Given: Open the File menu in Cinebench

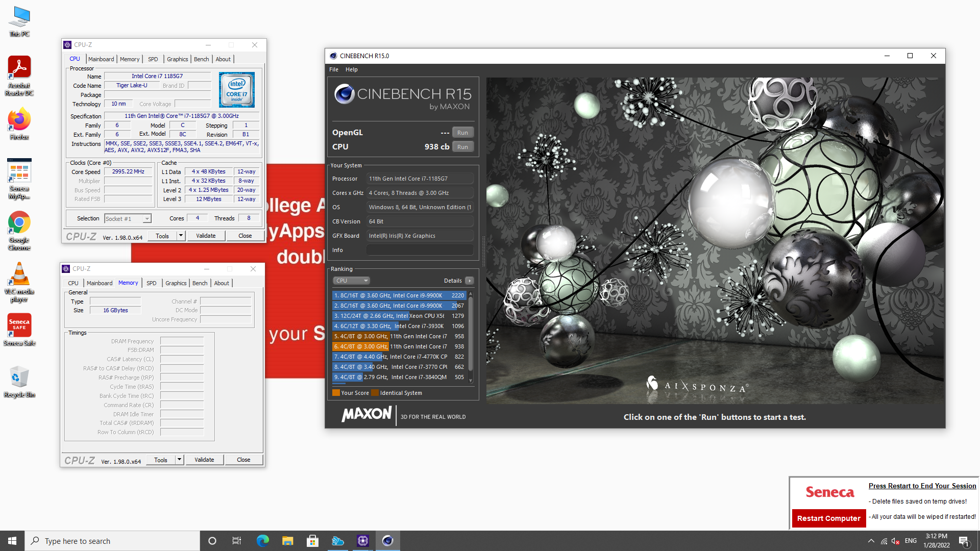Looking at the screenshot, I should tap(334, 69).
